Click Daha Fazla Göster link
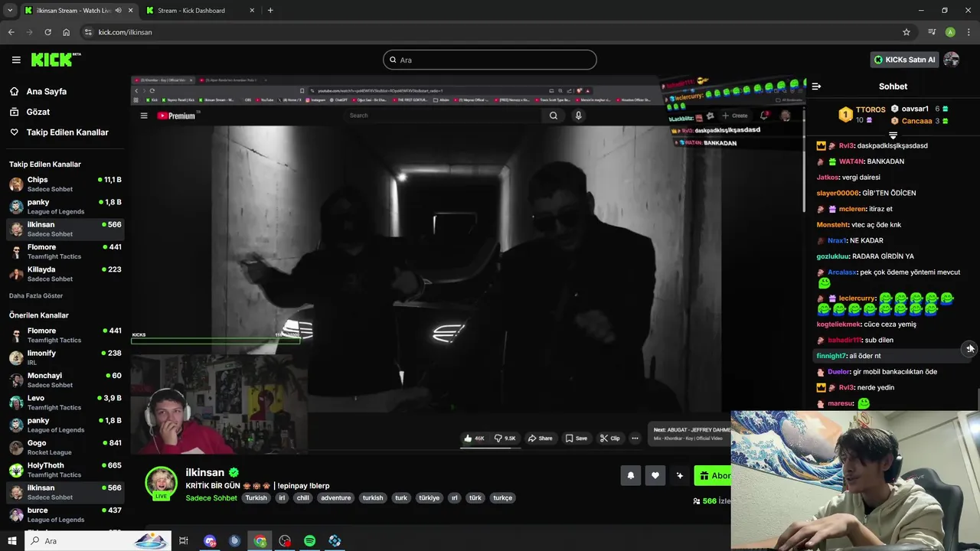Image resolution: width=980 pixels, height=551 pixels. (36, 295)
